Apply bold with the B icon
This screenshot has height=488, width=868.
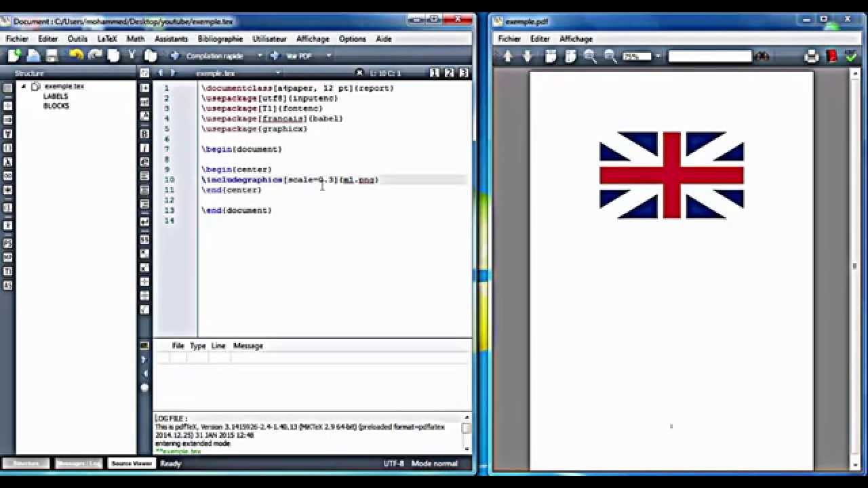click(144, 134)
